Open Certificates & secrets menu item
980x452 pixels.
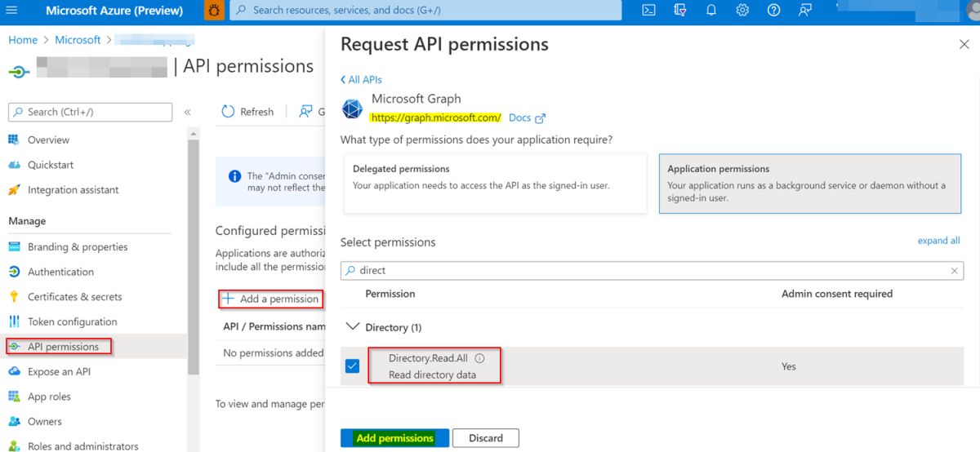click(74, 297)
